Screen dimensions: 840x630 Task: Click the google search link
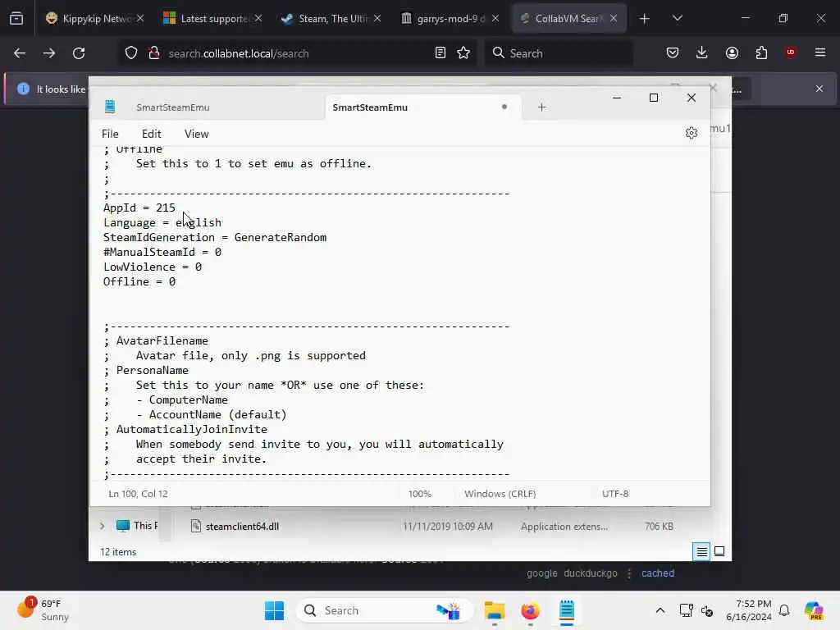(x=541, y=573)
